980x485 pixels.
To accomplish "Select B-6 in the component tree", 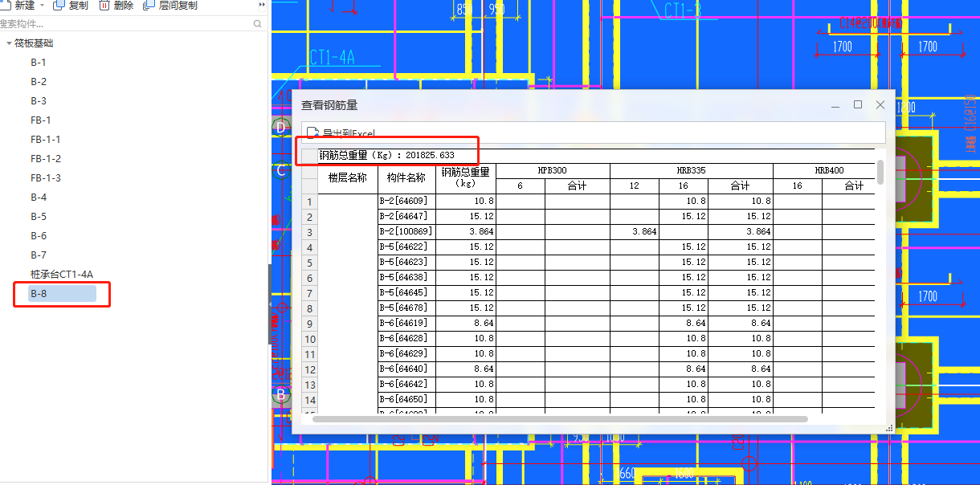I will click(39, 236).
